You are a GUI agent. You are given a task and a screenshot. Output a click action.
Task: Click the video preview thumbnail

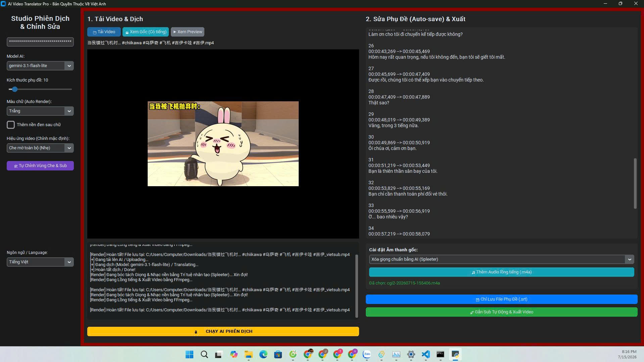click(x=223, y=144)
